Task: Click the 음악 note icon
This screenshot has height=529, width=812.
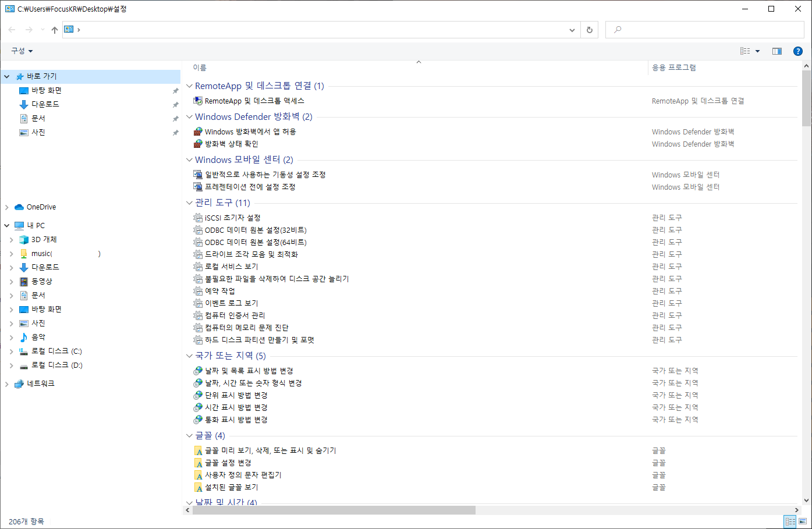Action: click(x=24, y=338)
